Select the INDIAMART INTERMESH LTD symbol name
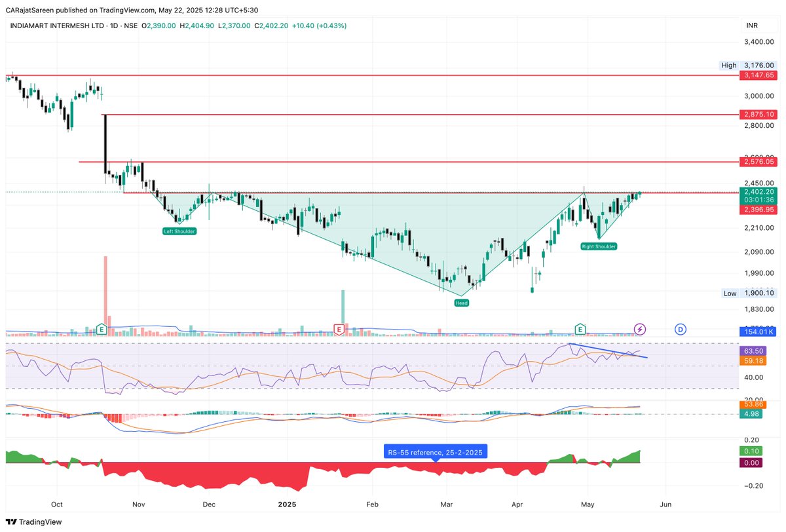This screenshot has width=786, height=532. (x=56, y=26)
